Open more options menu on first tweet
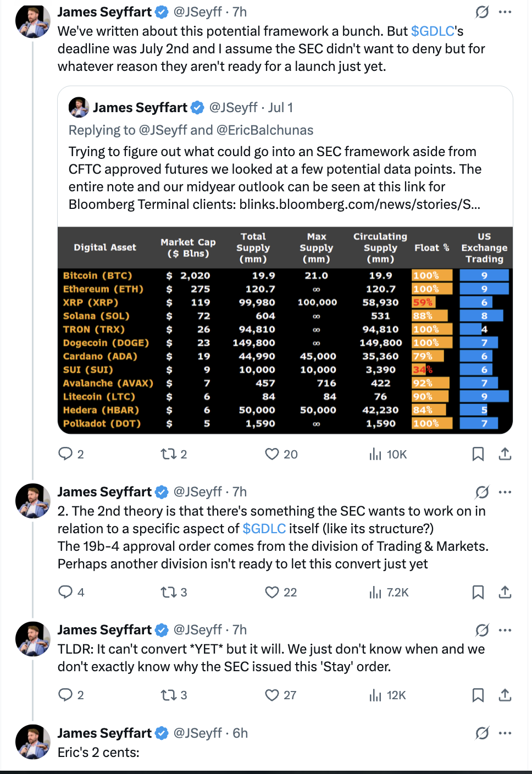This screenshot has width=532, height=774. pyautogui.click(x=505, y=12)
